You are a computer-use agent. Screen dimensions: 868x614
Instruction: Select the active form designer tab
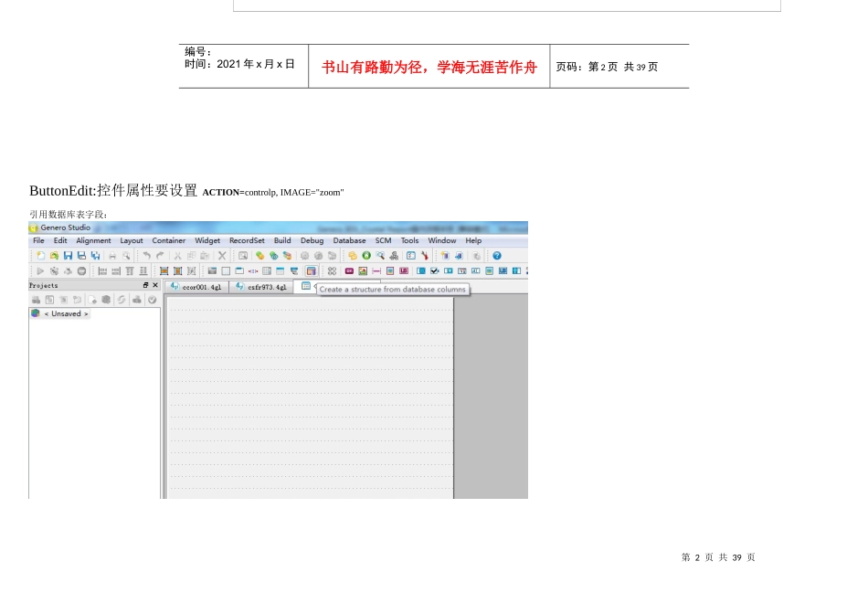[305, 286]
